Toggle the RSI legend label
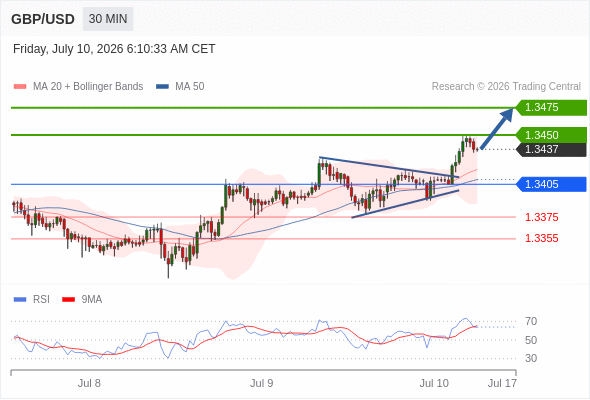 point(41,300)
